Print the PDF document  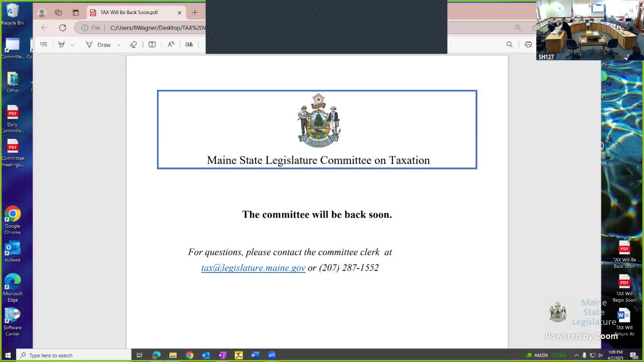[x=528, y=45]
